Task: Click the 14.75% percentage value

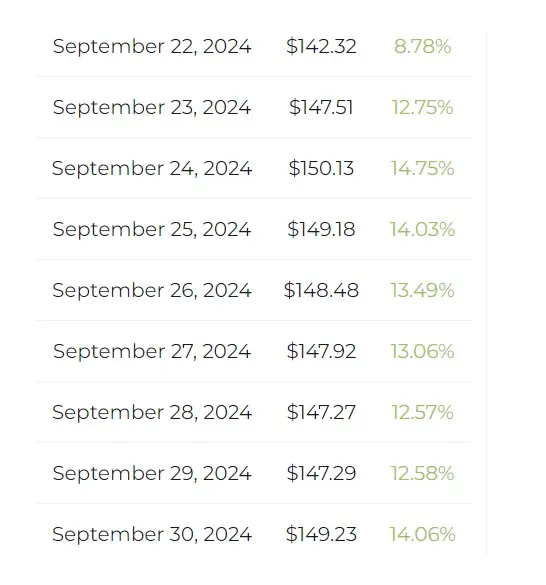Action: pyautogui.click(x=422, y=168)
